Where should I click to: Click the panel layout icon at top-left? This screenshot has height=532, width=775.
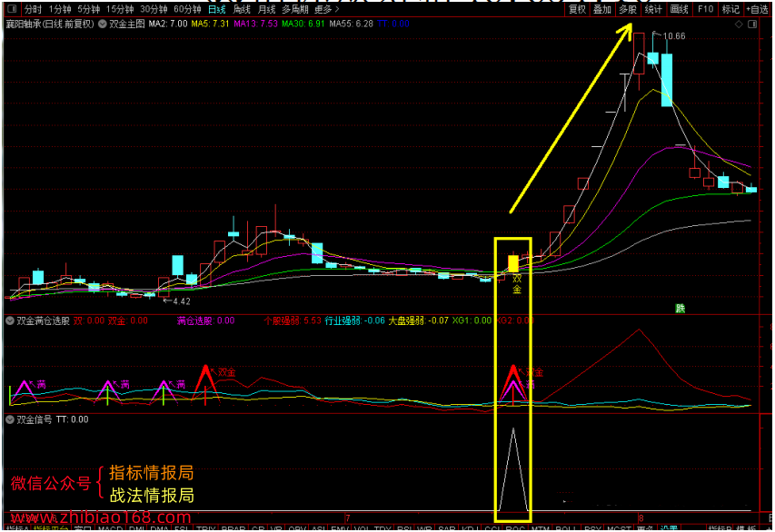point(13,9)
